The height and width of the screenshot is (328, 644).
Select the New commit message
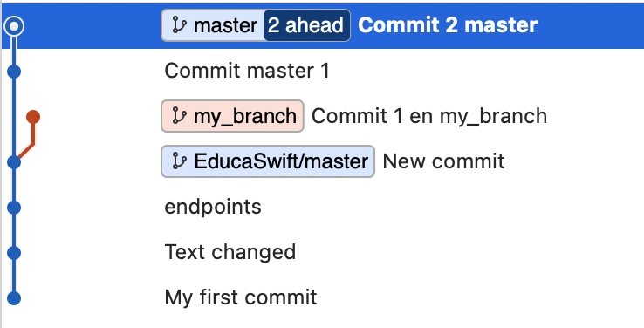[x=443, y=161]
